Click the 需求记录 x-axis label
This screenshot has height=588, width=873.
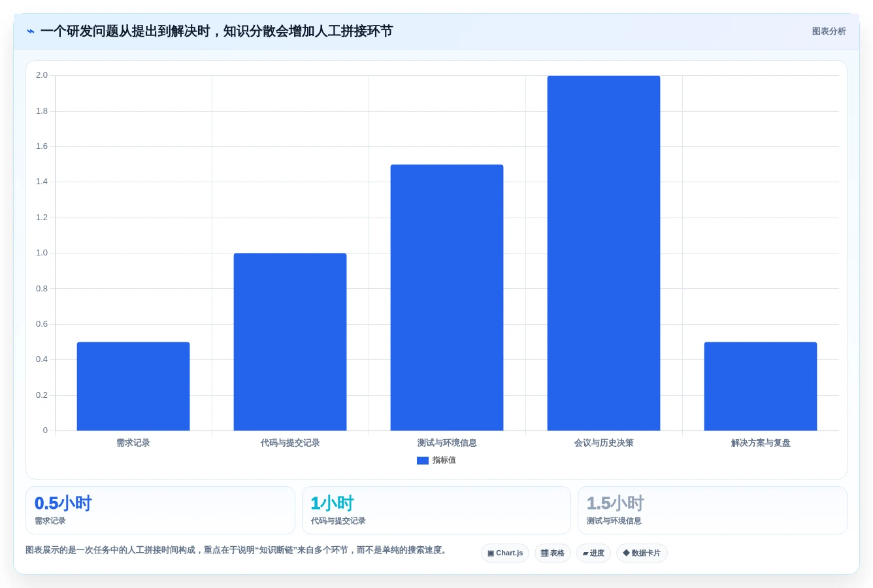pos(133,443)
